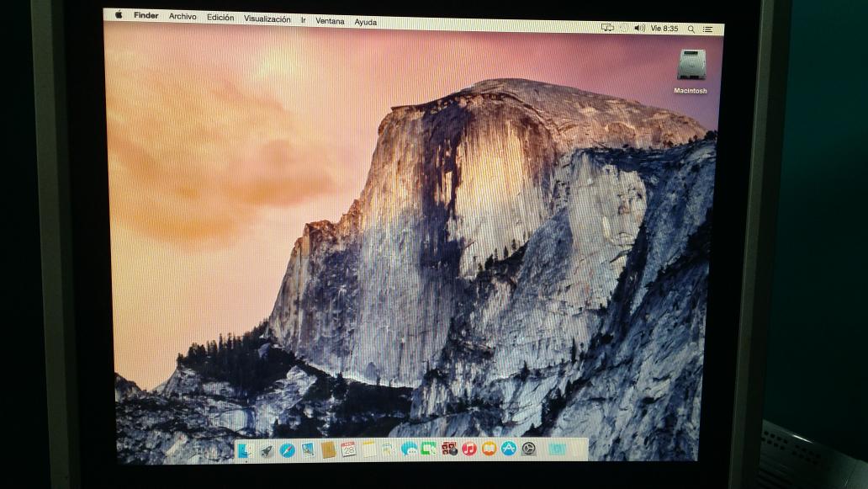Open Photo Booth
The height and width of the screenshot is (489, 868).
[x=448, y=452]
